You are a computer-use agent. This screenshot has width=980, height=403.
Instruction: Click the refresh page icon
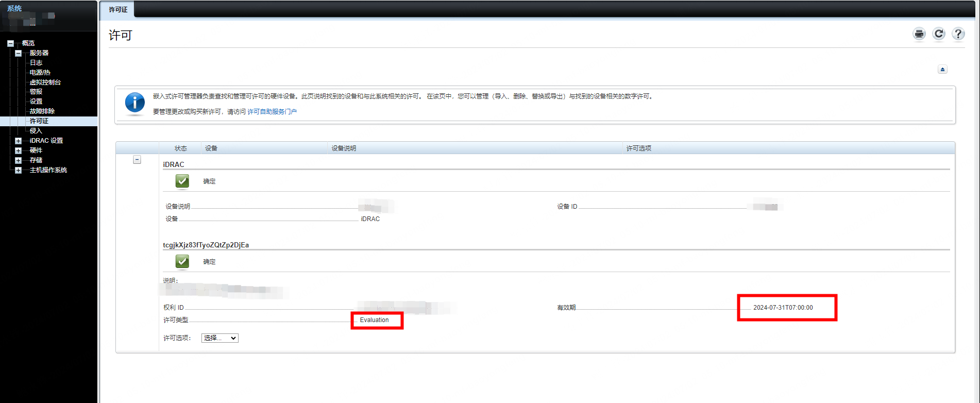[x=939, y=34]
